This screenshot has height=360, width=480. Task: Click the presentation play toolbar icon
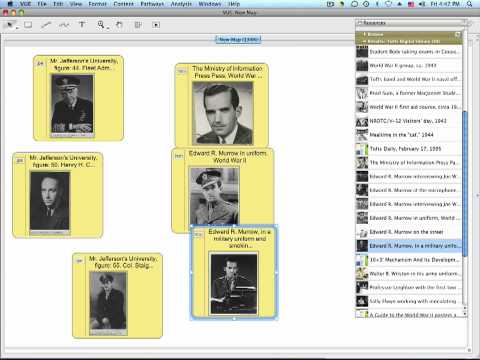[156, 25]
